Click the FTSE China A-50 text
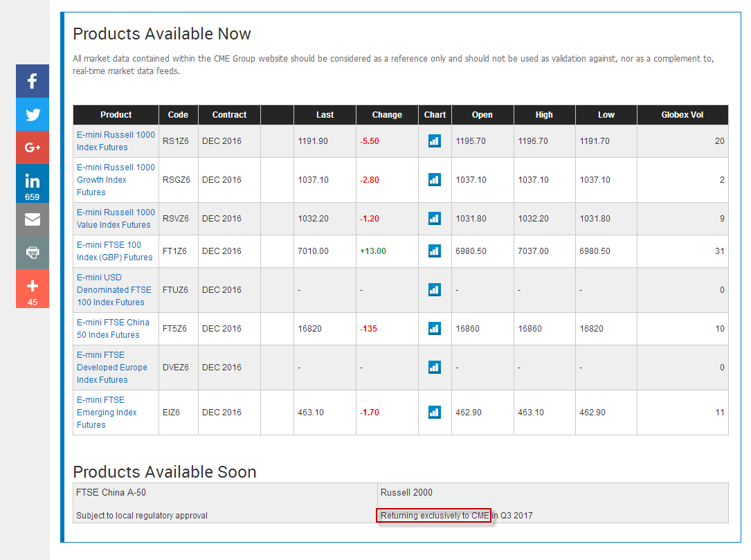751x560 pixels. pos(111,492)
